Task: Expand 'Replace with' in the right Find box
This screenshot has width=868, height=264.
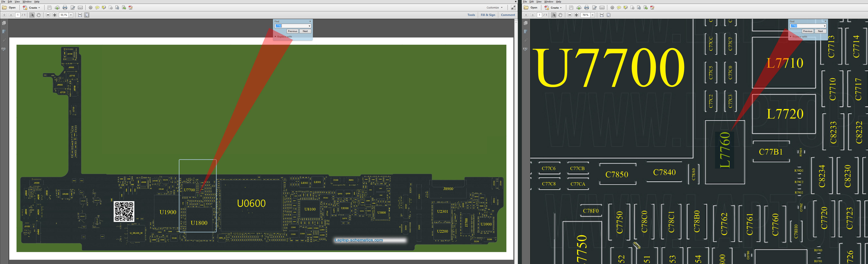Action: (x=799, y=36)
